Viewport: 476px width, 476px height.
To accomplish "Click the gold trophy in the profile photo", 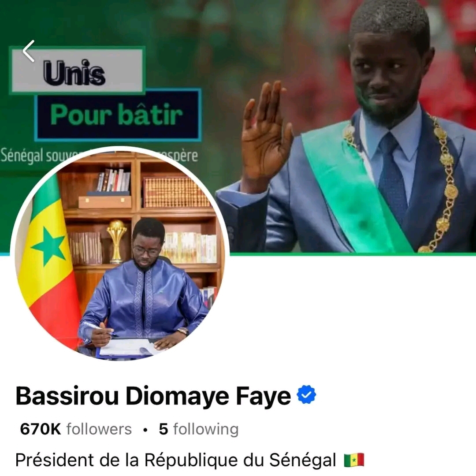I will pyautogui.click(x=117, y=241).
